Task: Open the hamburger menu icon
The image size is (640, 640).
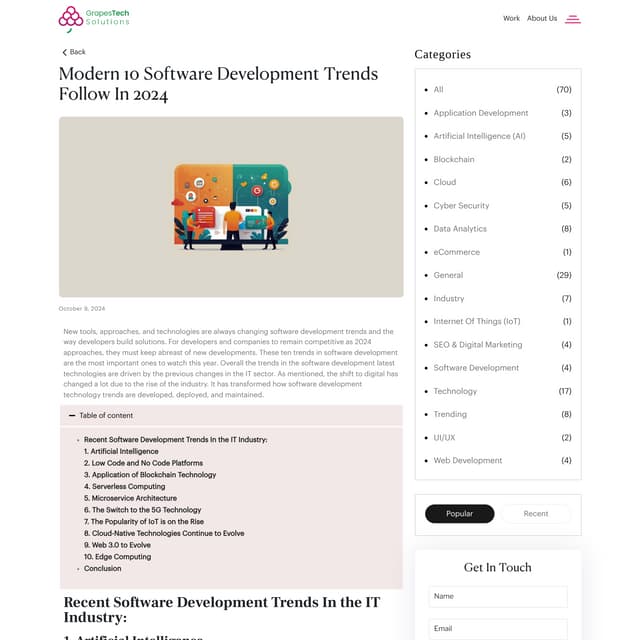Action: point(573,19)
